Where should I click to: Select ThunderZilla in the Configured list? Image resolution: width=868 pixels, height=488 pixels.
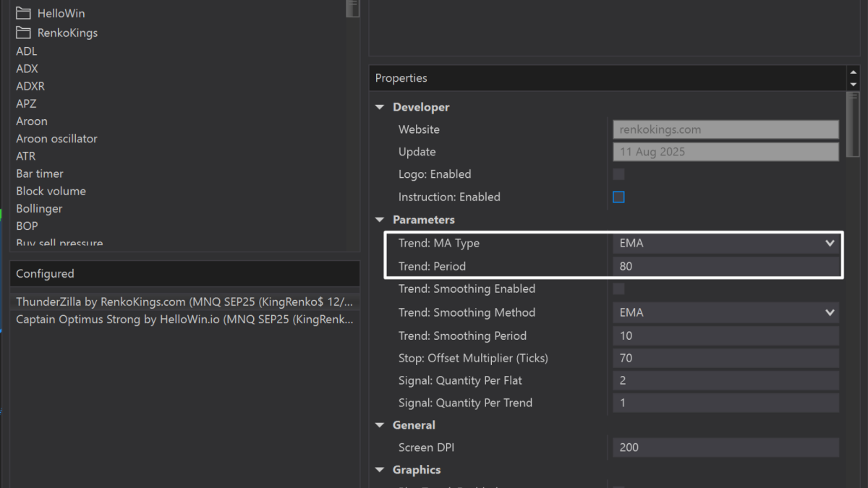pyautogui.click(x=184, y=301)
